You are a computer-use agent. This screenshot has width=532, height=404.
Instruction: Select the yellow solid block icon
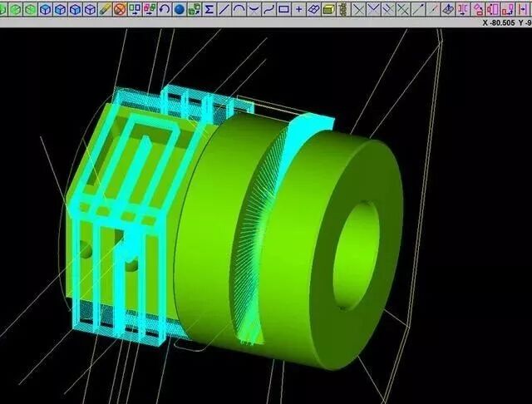328,9
